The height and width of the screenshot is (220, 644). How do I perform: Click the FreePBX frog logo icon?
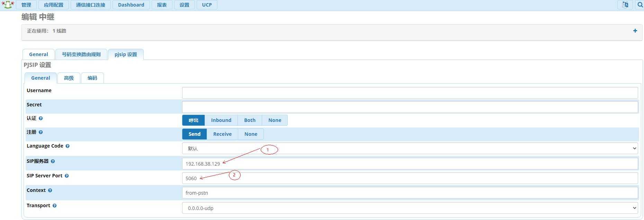pos(8,5)
